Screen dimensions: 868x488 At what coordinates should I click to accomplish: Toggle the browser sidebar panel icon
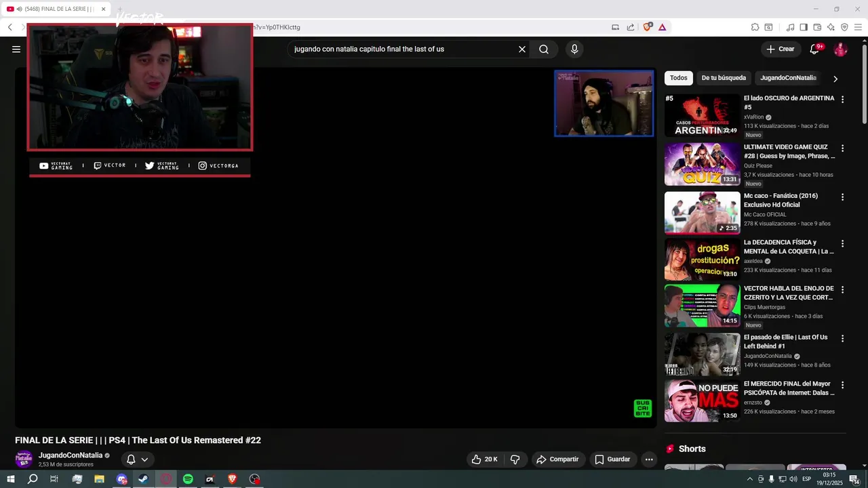[804, 27]
